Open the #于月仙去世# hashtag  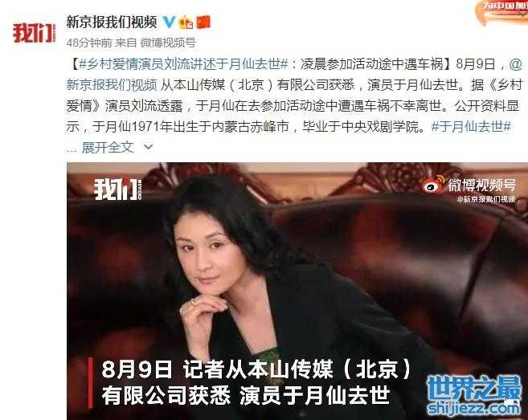point(472,127)
